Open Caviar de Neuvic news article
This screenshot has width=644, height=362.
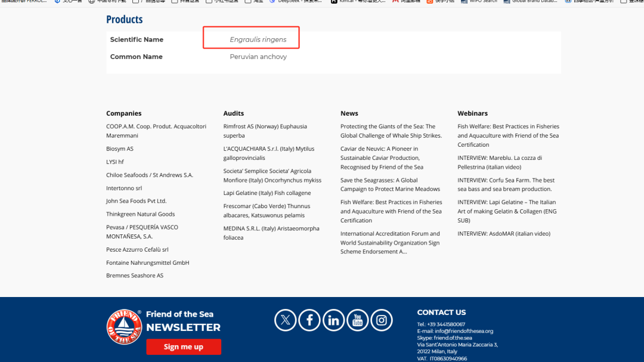382,158
